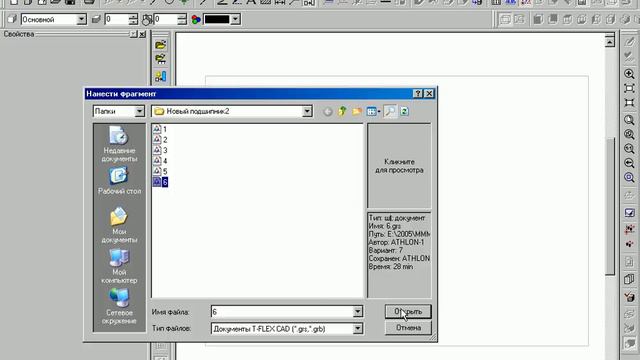Click the zoom page extents icon
Screen dimensions: 640x360
coord(629,102)
